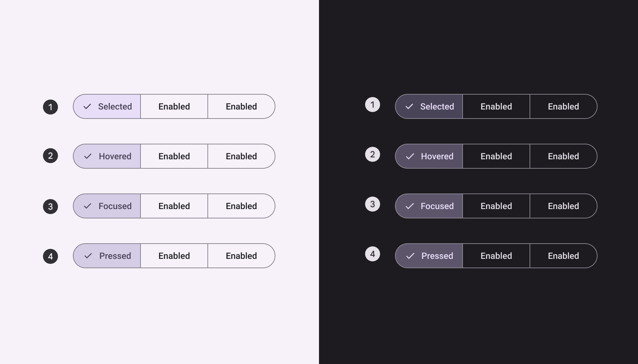Toggle the light theme Focused segment
The height and width of the screenshot is (364, 638).
(107, 206)
